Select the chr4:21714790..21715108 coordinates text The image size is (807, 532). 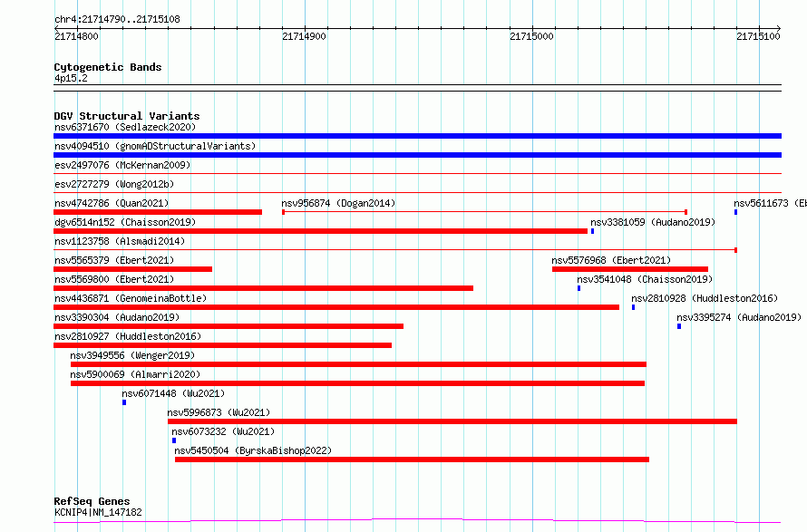(x=117, y=20)
